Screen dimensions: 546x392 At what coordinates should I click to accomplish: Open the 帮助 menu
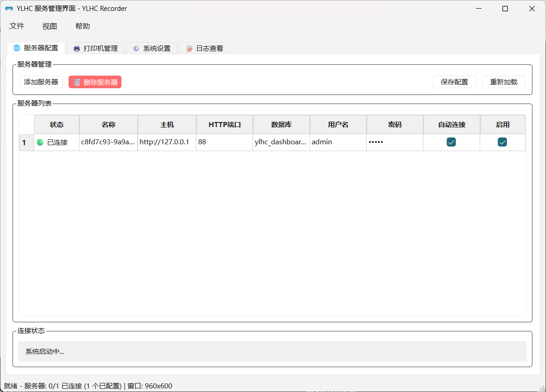point(83,26)
